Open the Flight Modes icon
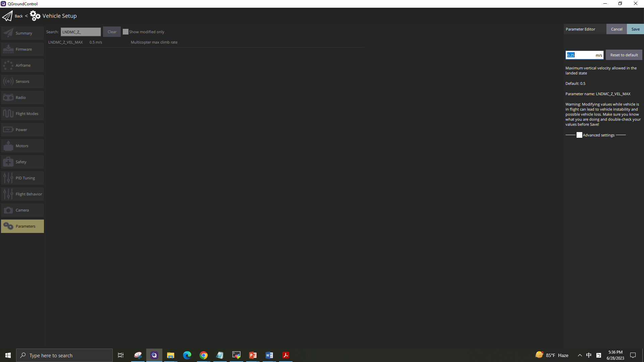 click(x=8, y=114)
